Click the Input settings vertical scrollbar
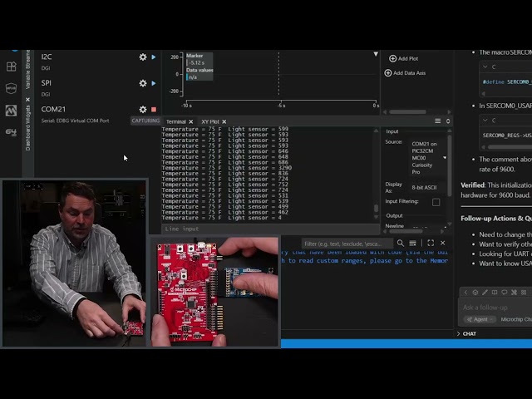This screenshot has height=399, width=532. click(450, 165)
